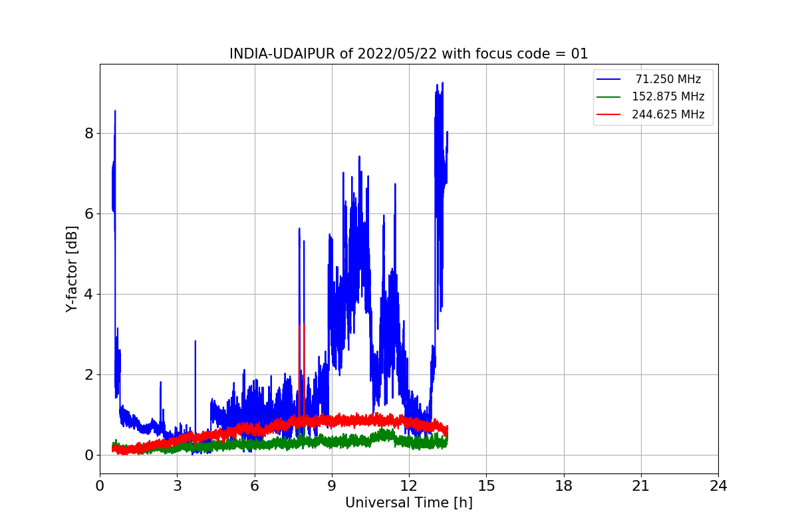The height and width of the screenshot is (532, 798).
Task: Click the isolated blue spike near 3.7 hours
Action: click(196, 342)
